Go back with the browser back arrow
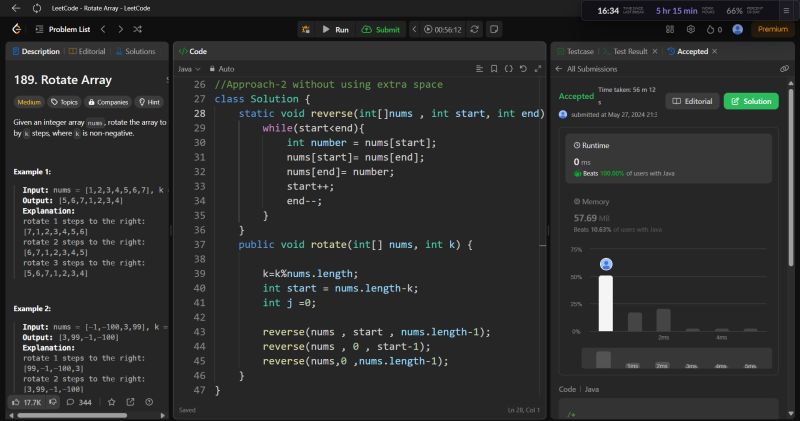Screen dimensions: 800x421 pos(16,8)
